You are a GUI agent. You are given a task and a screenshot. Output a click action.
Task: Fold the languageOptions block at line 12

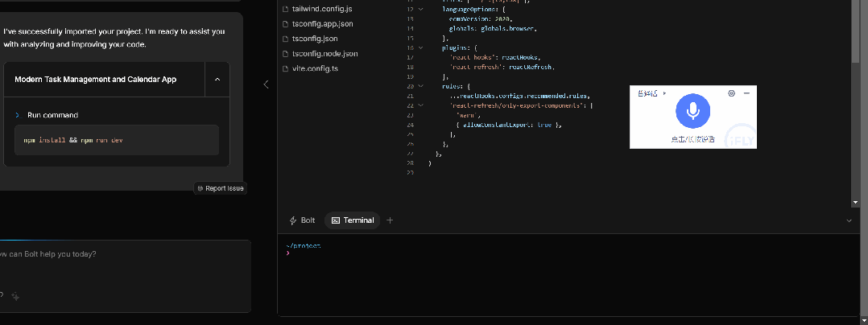[420, 10]
